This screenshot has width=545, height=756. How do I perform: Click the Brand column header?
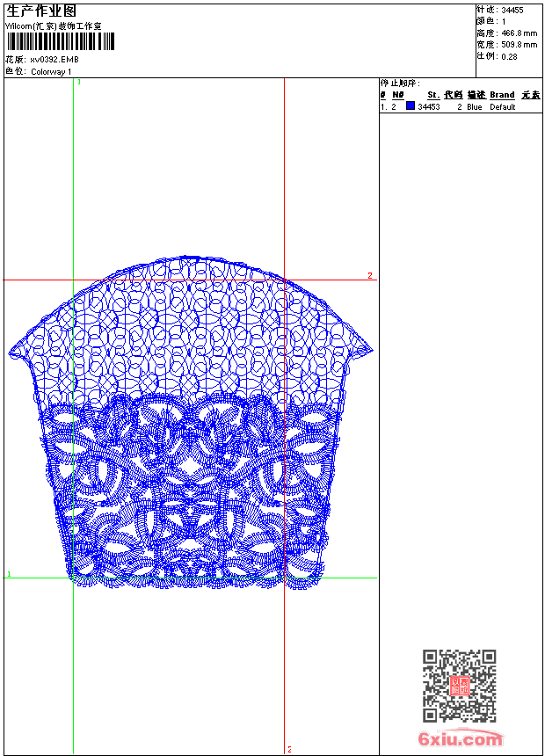pos(502,95)
